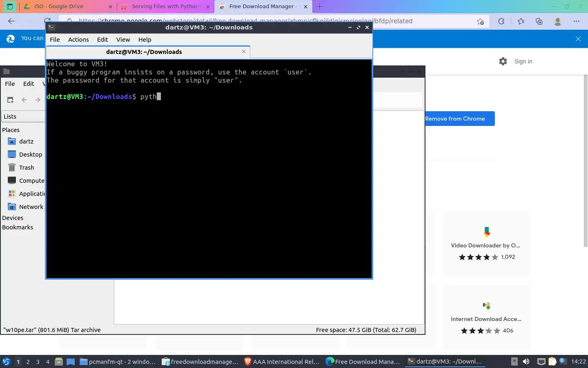
Task: Close the Serving Files with Python tab
Action: [x=208, y=7]
